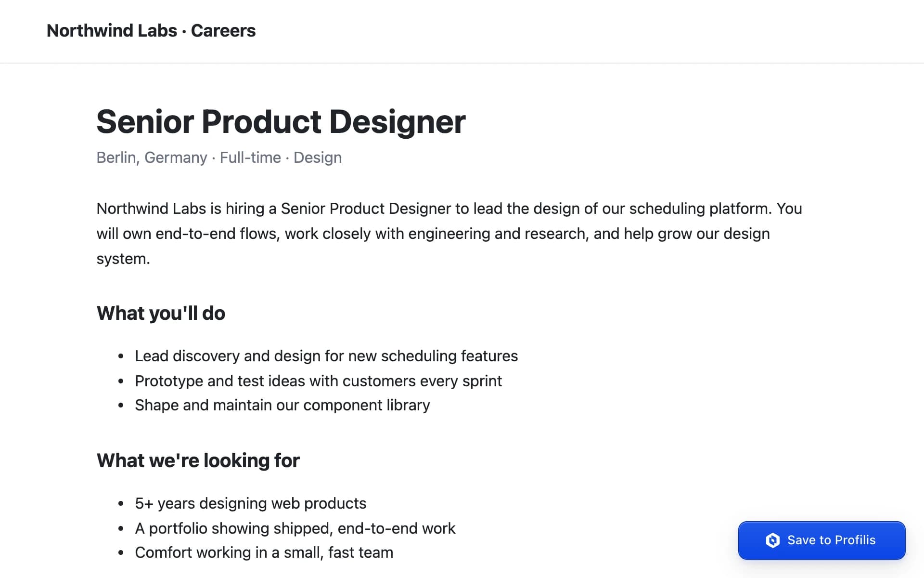
Task: Click the bullet dot before "Lead discovery"
Action: (x=121, y=356)
